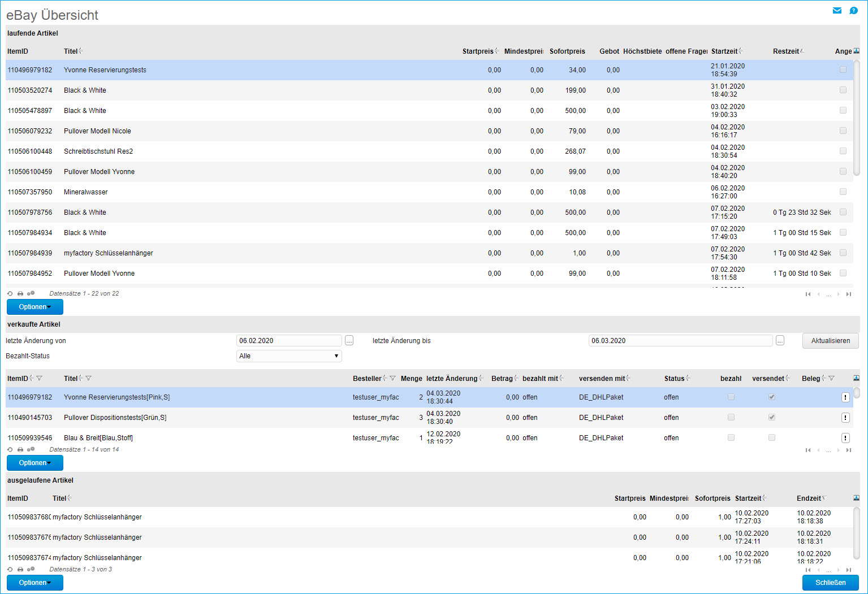This screenshot has height=594, width=868.
Task: Click the Aktualisieren button
Action: click(x=830, y=341)
